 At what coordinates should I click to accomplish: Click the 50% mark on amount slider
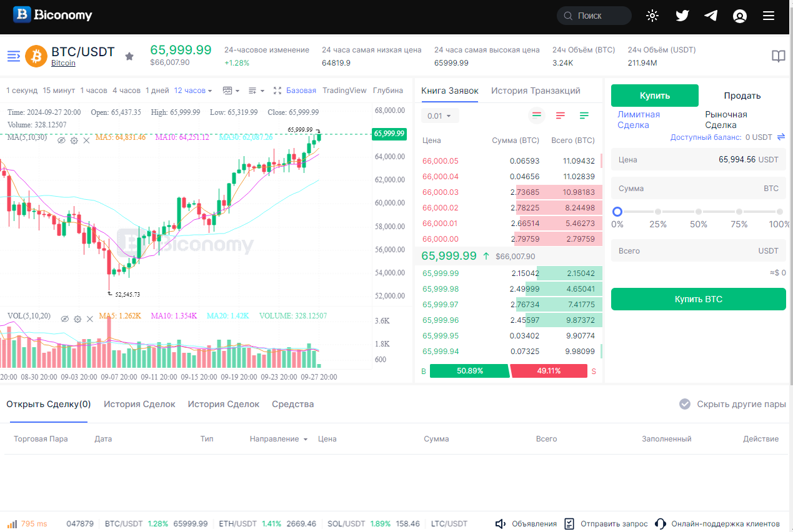[698, 212]
